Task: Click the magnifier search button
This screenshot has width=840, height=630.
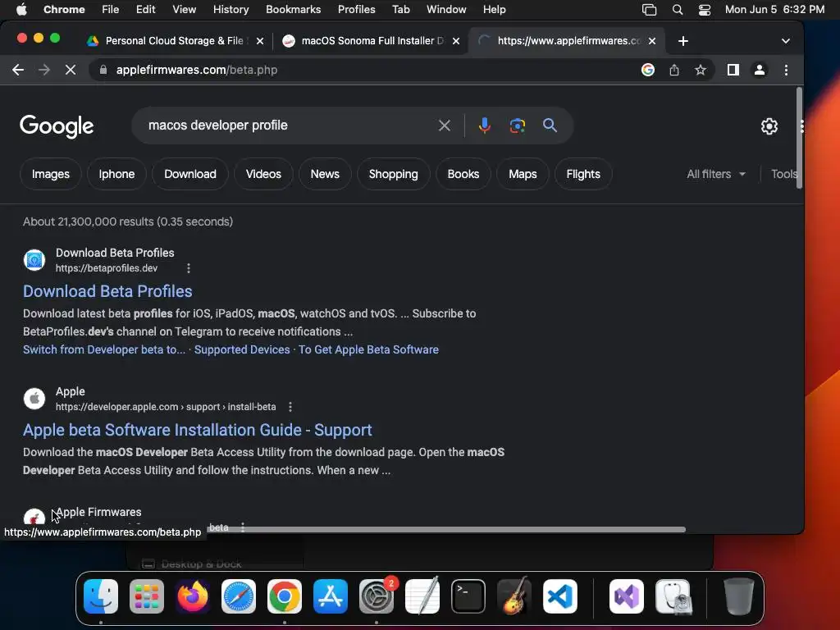Action: tap(550, 126)
